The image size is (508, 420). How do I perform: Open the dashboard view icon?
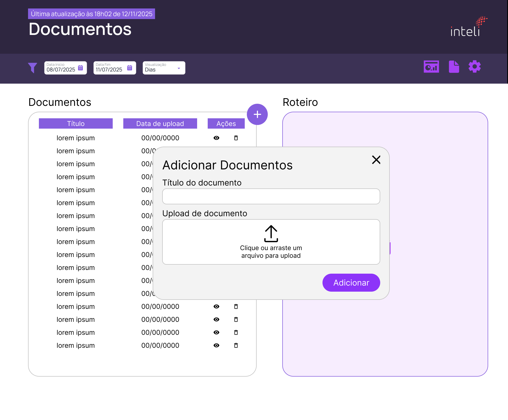(431, 66)
